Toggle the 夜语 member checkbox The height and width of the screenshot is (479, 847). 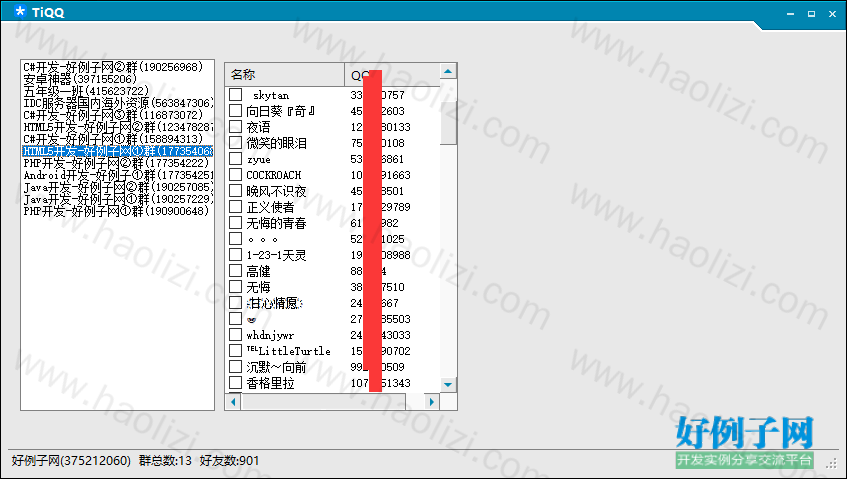click(x=235, y=127)
